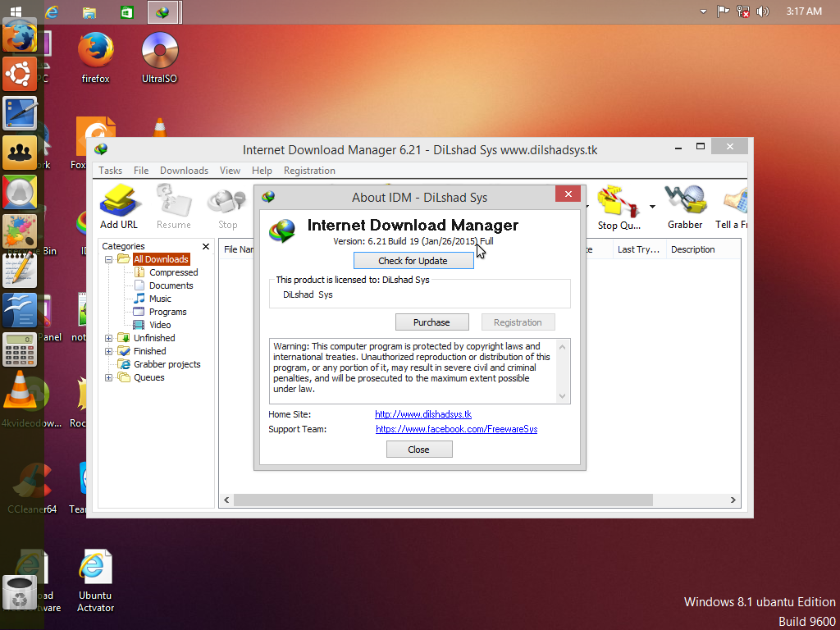Click the Last Try column header
This screenshot has height=630, width=840.
point(638,249)
